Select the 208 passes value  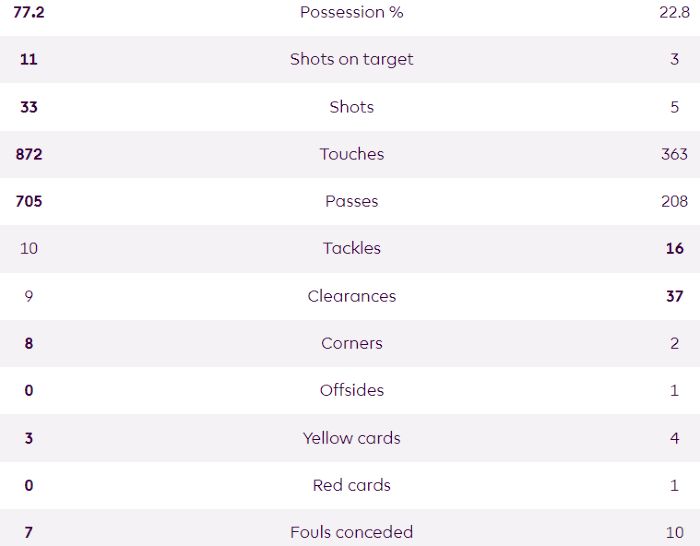(674, 201)
